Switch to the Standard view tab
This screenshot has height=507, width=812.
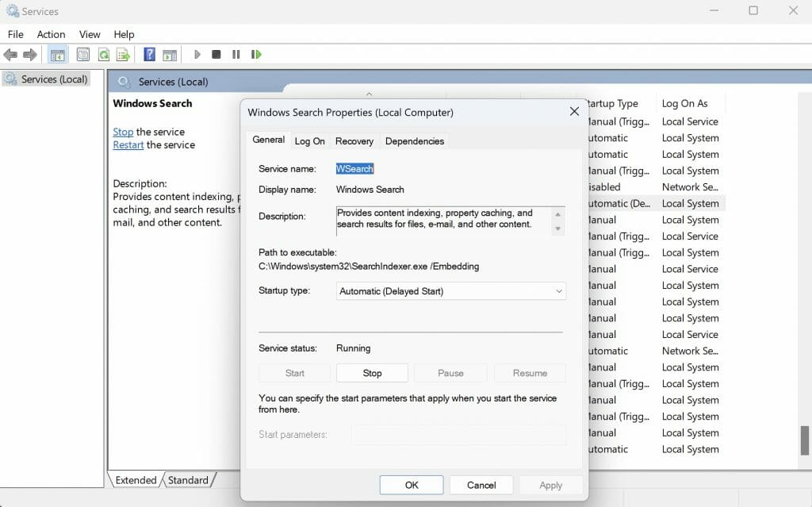[x=189, y=480]
